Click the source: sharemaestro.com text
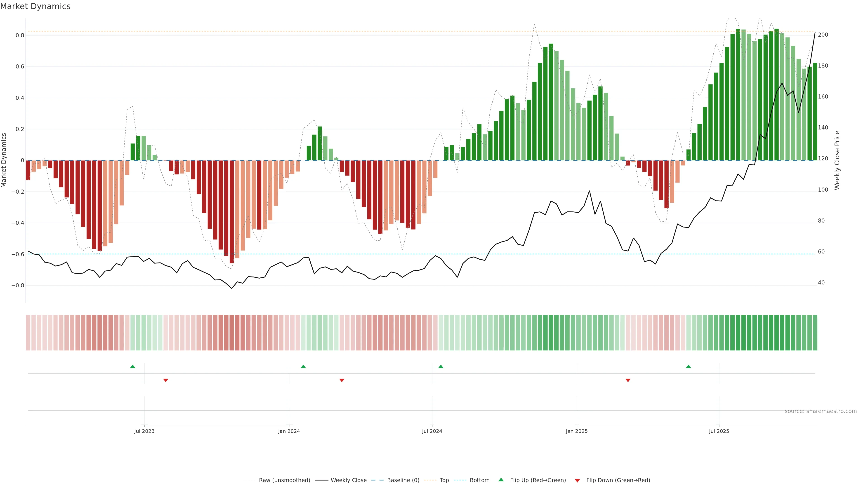 (821, 411)
